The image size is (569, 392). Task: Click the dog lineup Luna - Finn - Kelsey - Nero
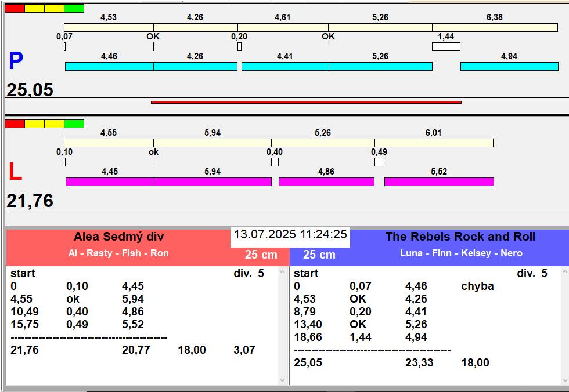pyautogui.click(x=461, y=253)
